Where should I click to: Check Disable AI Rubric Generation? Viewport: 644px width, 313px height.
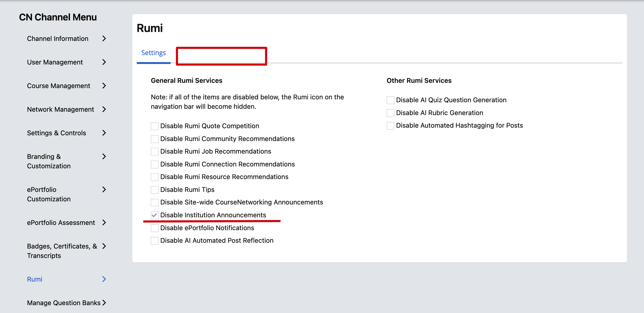click(x=390, y=113)
